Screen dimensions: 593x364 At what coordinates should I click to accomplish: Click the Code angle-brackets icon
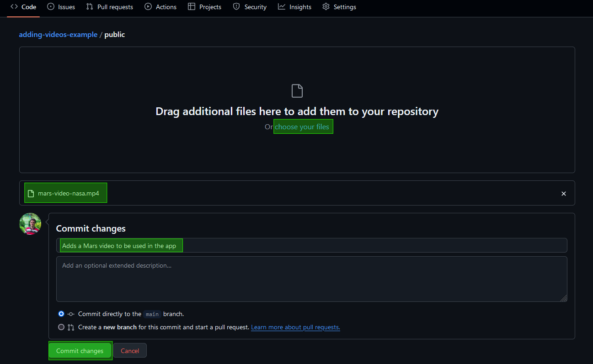click(x=13, y=6)
